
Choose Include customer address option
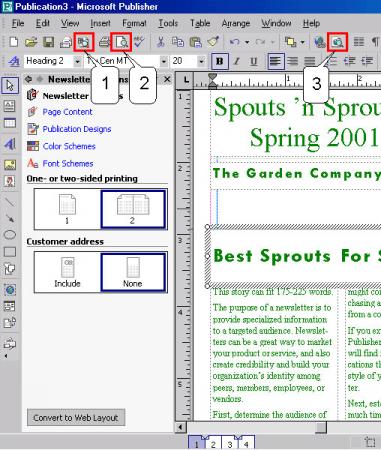pos(67,272)
